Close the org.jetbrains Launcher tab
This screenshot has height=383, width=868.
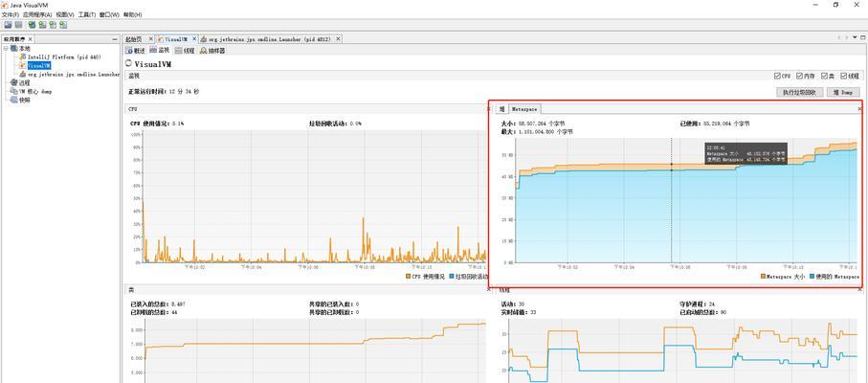338,39
